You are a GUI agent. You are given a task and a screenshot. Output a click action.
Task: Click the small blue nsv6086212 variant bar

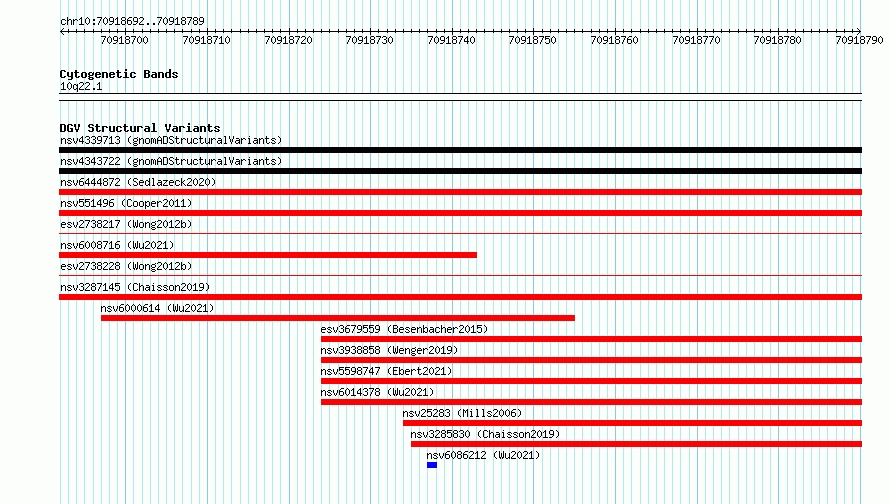click(432, 465)
